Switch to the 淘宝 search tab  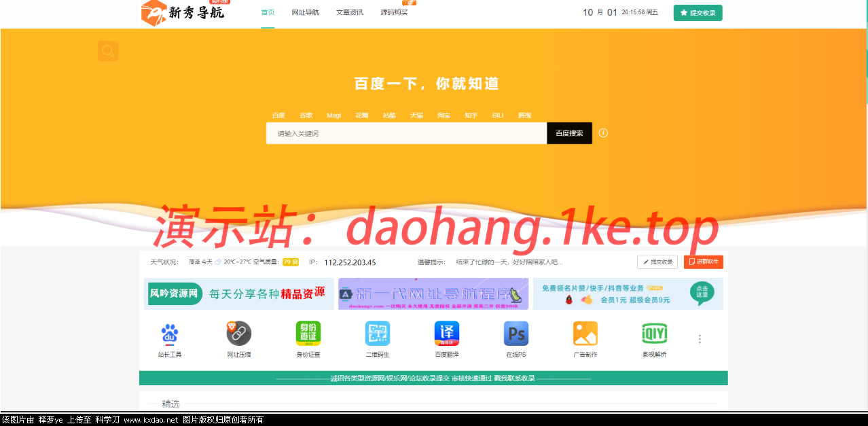pyautogui.click(x=444, y=115)
